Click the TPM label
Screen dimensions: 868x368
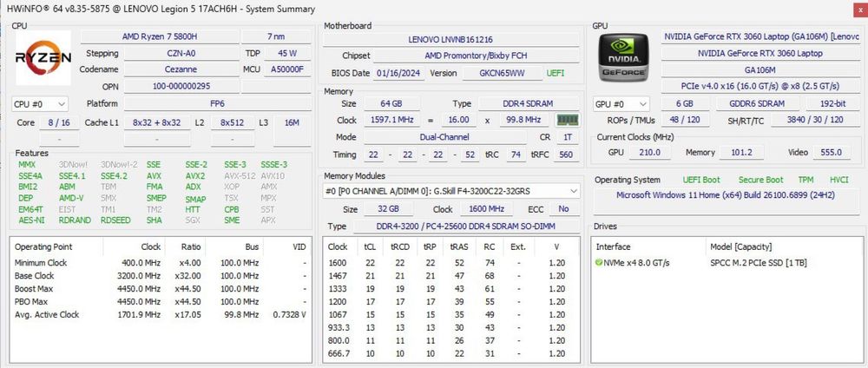coord(806,180)
